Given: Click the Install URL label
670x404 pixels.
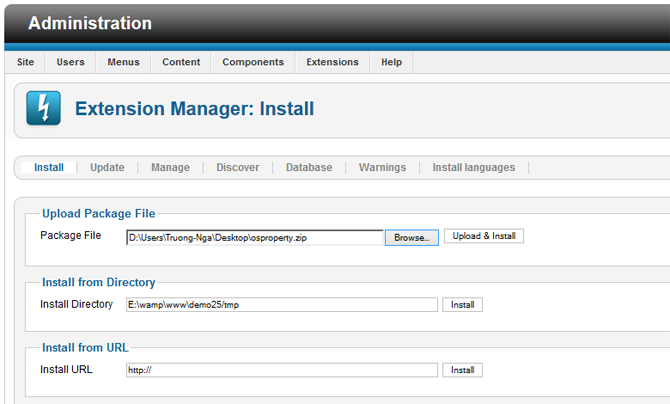Looking at the screenshot, I should [x=66, y=370].
